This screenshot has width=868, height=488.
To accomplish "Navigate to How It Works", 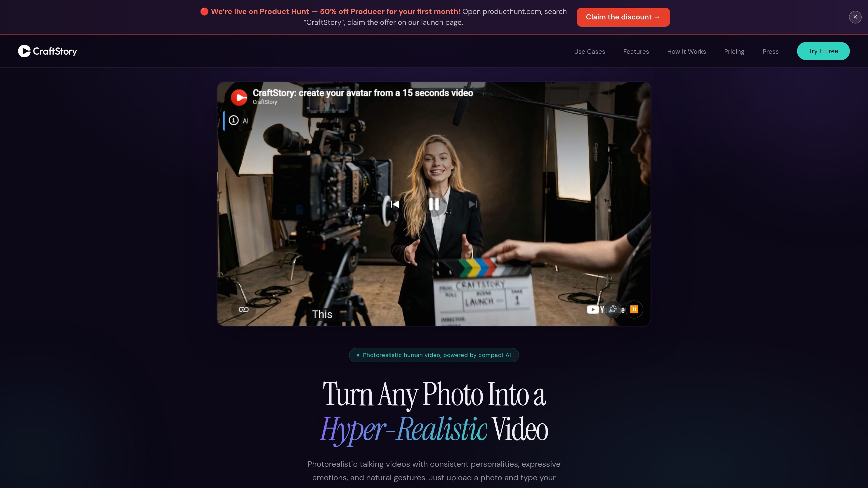I will 686,52.
